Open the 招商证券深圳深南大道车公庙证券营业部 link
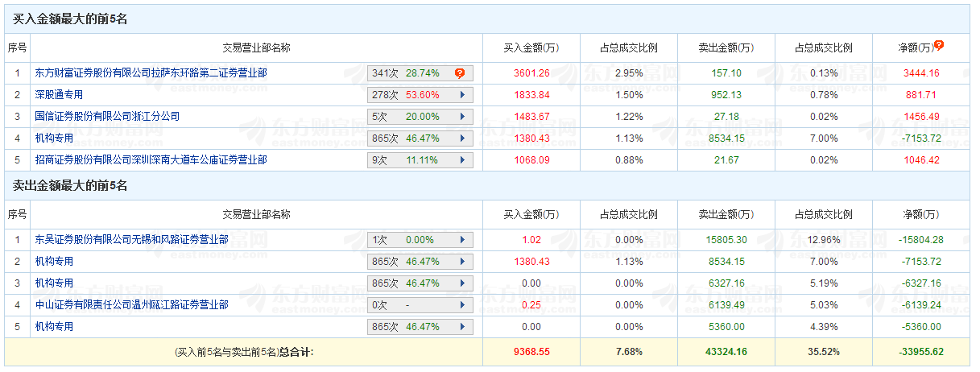Screen dimensions: 980x372 (151, 160)
